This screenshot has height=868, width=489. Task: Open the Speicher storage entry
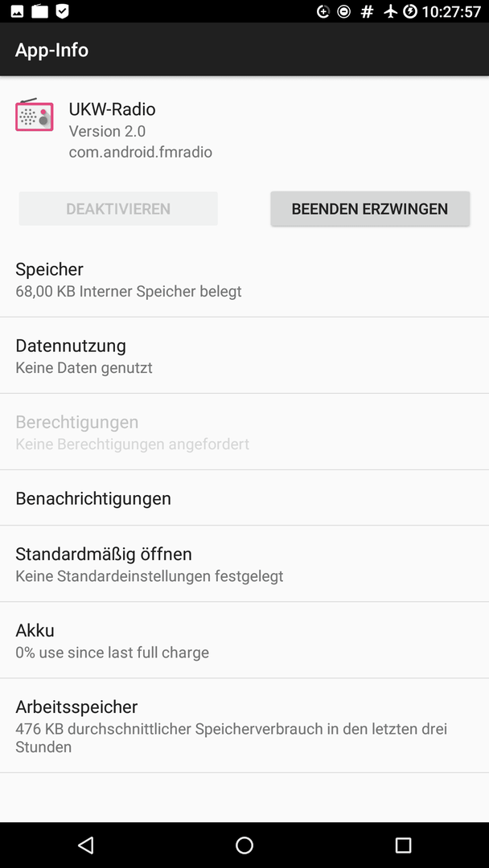(x=244, y=280)
